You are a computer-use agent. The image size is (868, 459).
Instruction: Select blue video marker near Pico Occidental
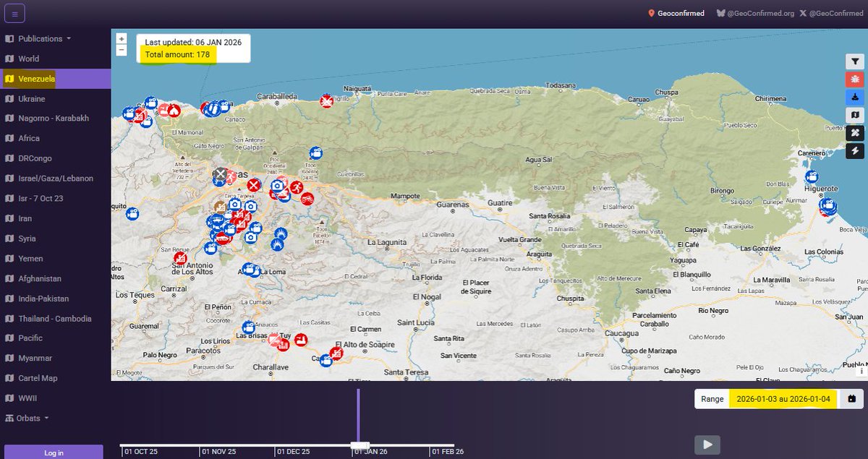315,153
